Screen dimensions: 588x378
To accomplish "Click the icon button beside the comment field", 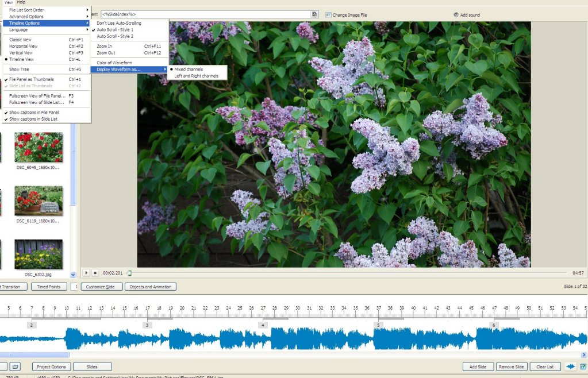I will click(314, 14).
